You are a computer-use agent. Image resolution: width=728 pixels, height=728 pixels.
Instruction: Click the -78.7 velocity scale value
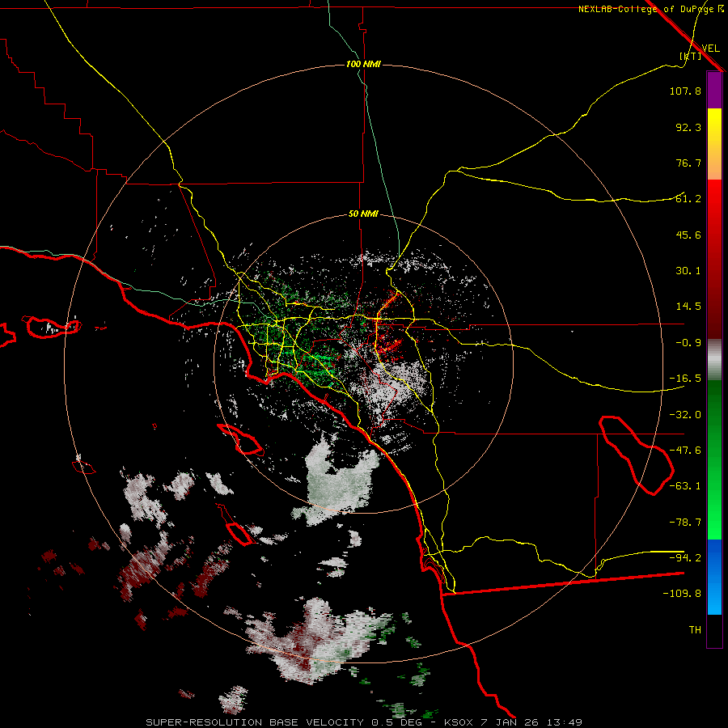point(685,523)
